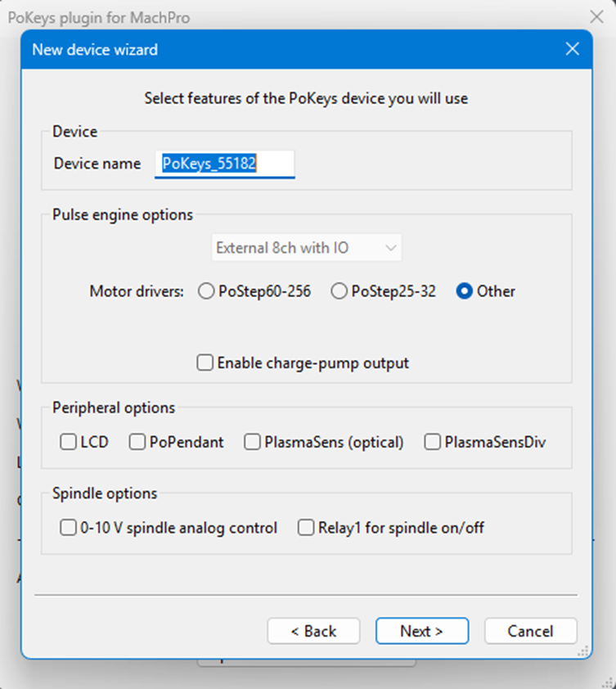Proceed with the Next > button
The image size is (616, 689).
(422, 631)
